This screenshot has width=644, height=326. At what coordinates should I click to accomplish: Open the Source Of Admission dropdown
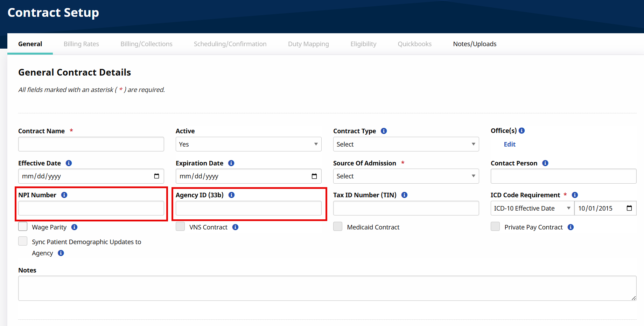point(406,176)
